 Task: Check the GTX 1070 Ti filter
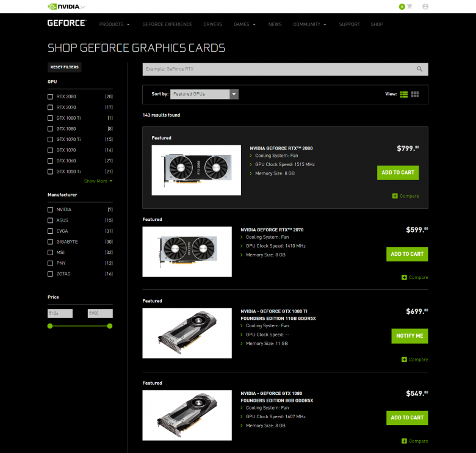coord(51,139)
